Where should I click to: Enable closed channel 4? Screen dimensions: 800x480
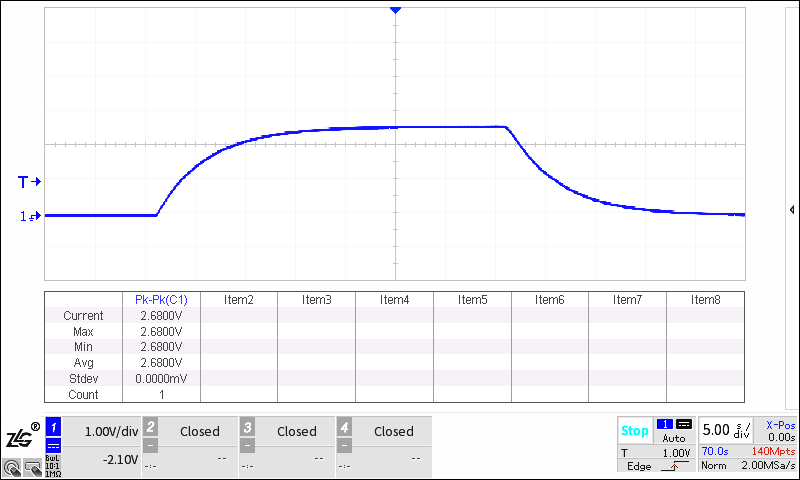pyautogui.click(x=344, y=427)
